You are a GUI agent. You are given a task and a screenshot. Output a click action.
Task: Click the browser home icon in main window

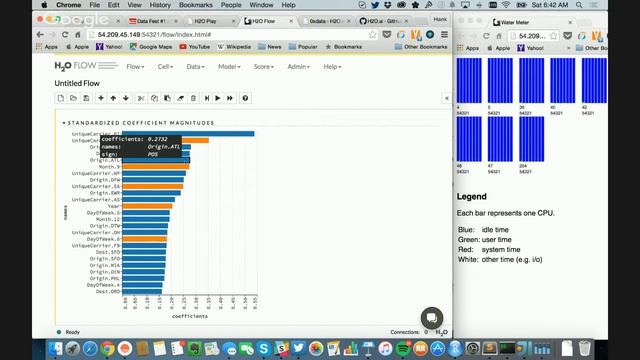78,35
